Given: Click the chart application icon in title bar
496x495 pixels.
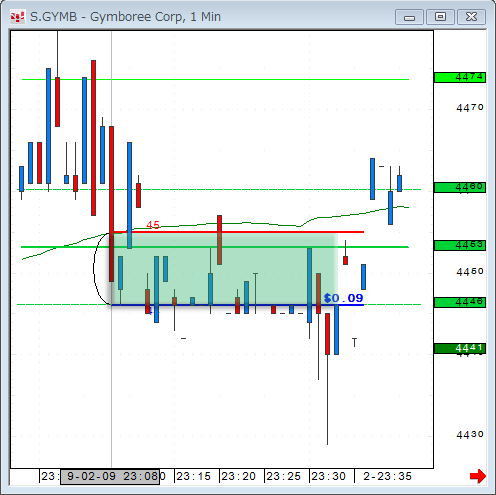Looking at the screenshot, I should [x=17, y=17].
